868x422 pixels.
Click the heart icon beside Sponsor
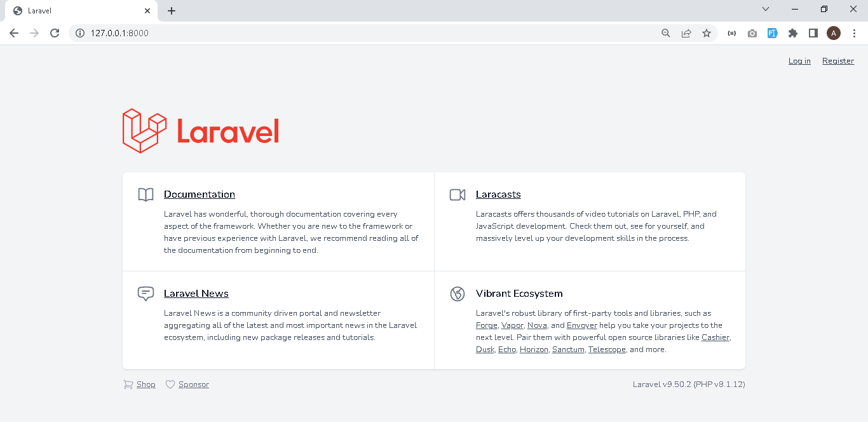click(x=170, y=384)
